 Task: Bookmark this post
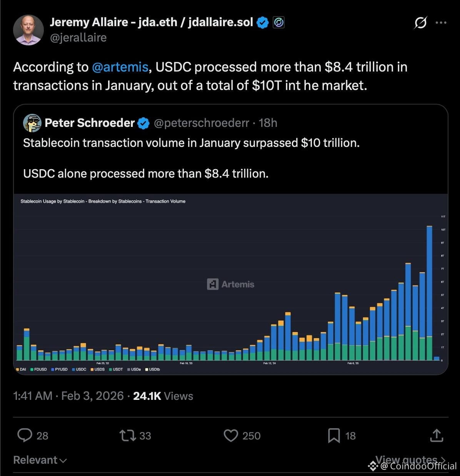(x=333, y=435)
